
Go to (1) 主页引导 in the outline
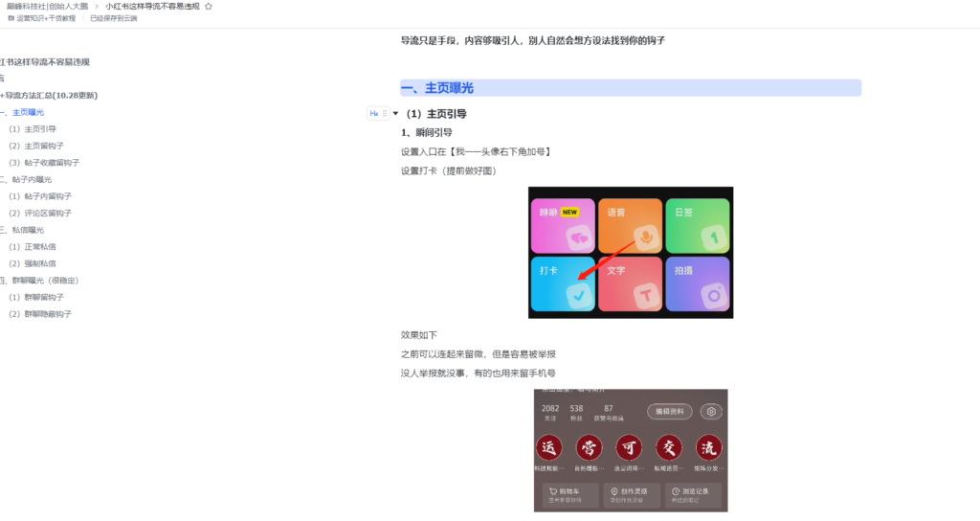point(33,129)
